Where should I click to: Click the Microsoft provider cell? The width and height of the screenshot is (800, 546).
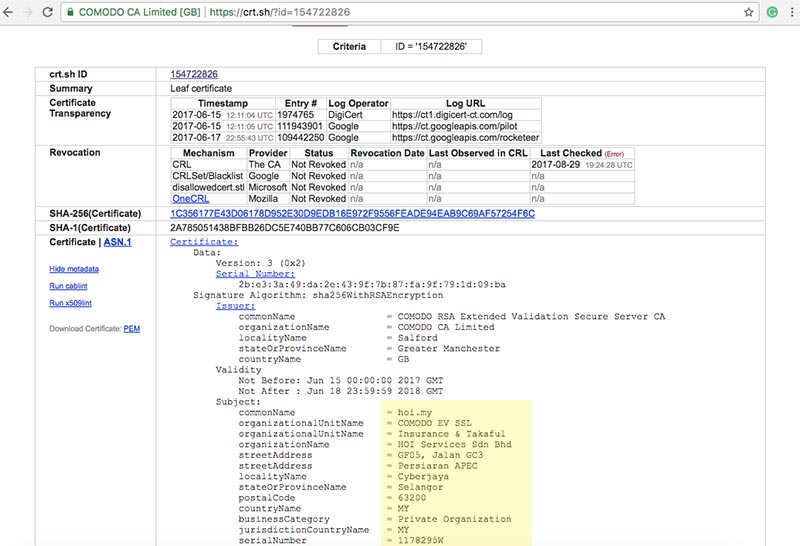267,187
